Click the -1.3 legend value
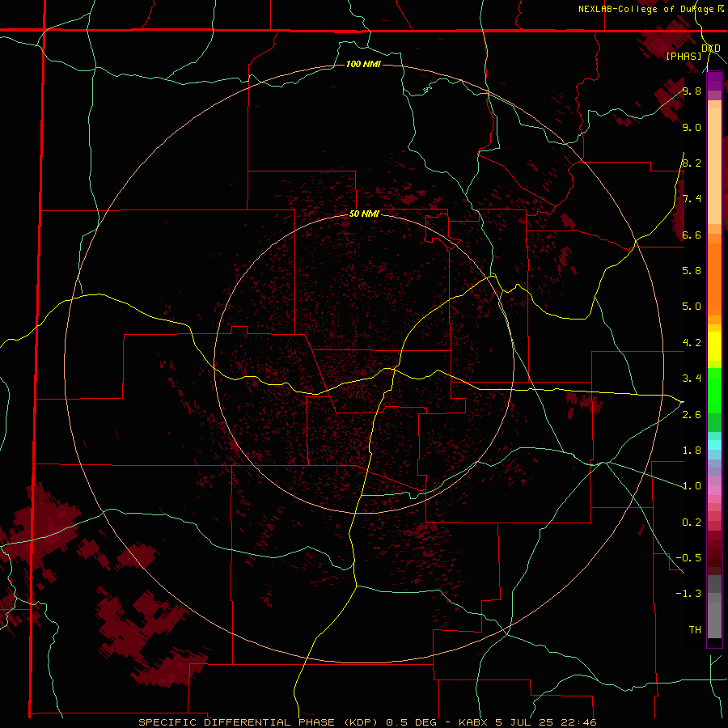 click(x=688, y=594)
